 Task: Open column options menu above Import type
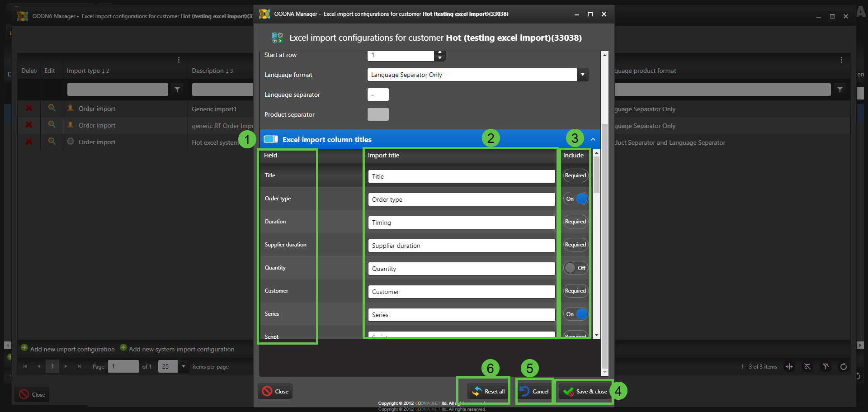(179, 60)
